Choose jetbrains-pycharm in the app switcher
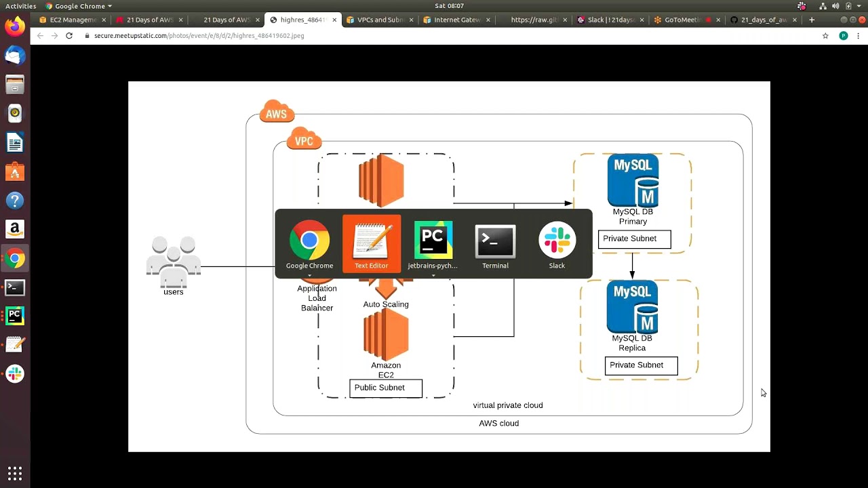 (433, 244)
